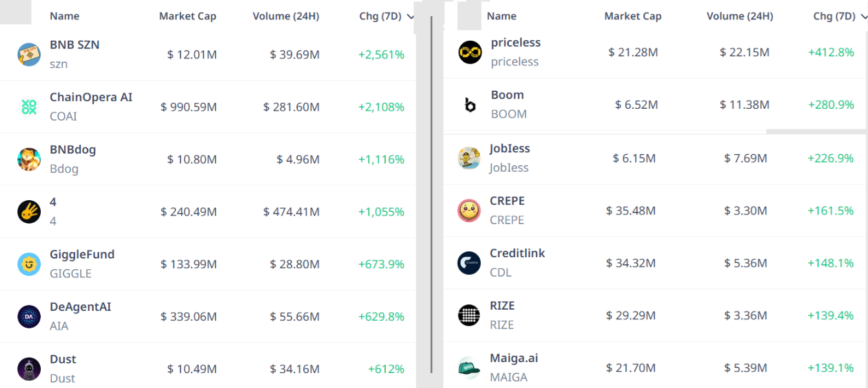Open the DeAgentAI AIA icon

(x=29, y=317)
